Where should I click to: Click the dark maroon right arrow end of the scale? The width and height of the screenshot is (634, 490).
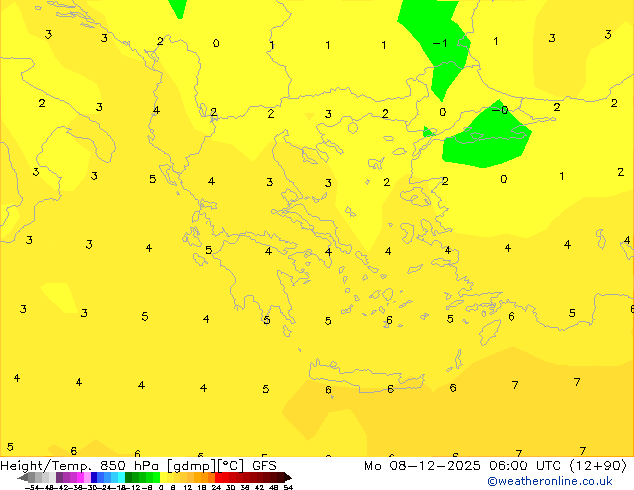click(288, 477)
